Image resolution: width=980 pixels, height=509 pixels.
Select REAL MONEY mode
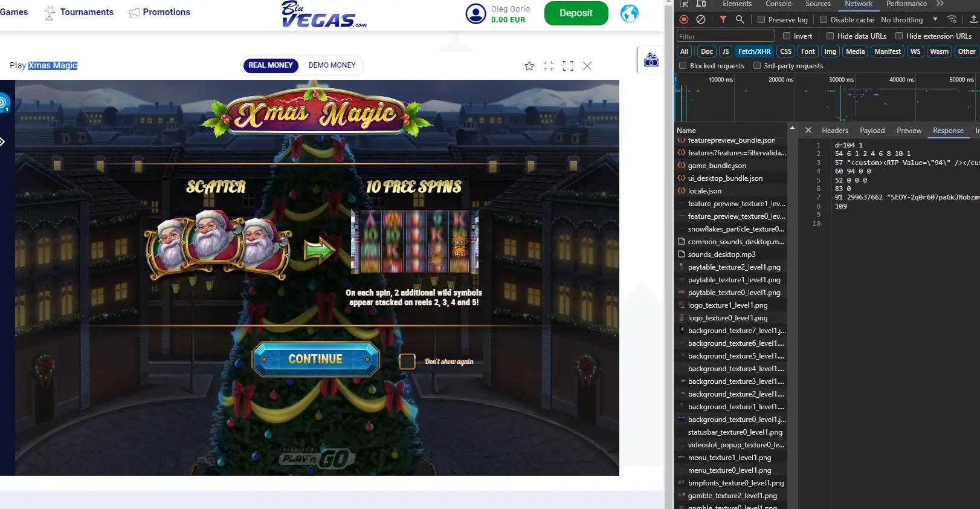[x=271, y=65]
